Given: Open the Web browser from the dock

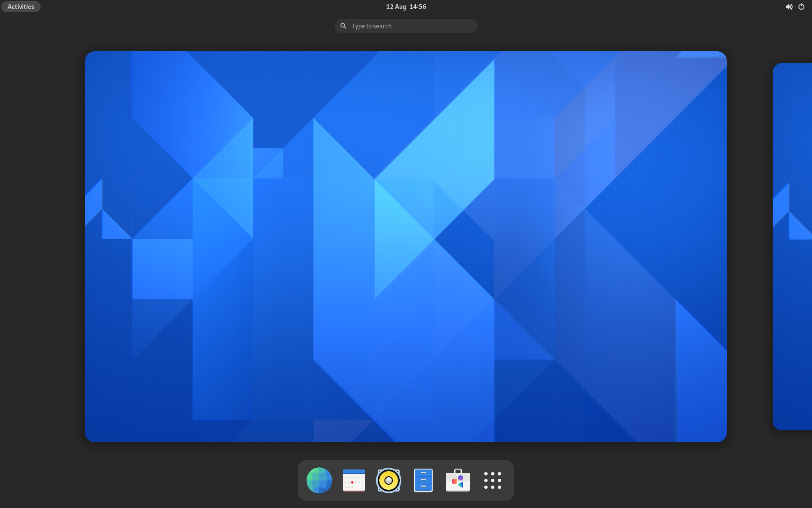Looking at the screenshot, I should (319, 480).
